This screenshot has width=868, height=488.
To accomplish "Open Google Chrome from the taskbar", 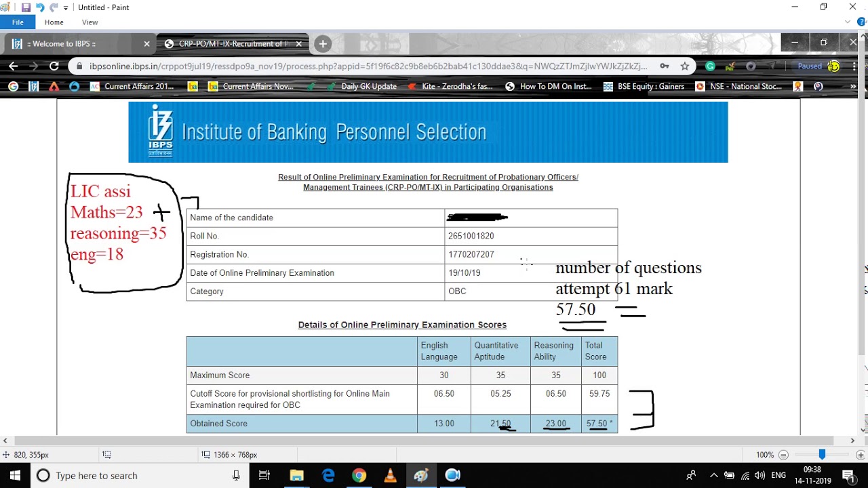I will (x=359, y=476).
